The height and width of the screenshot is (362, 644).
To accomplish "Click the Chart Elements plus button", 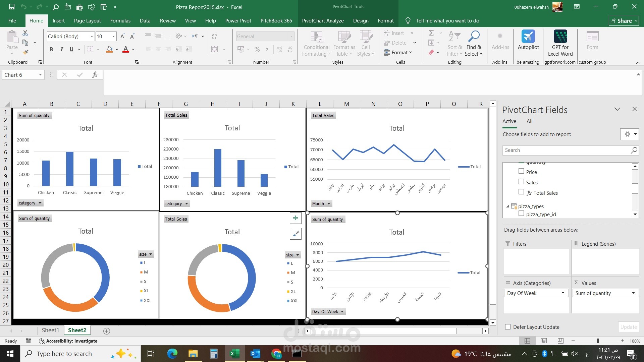I will (x=296, y=218).
